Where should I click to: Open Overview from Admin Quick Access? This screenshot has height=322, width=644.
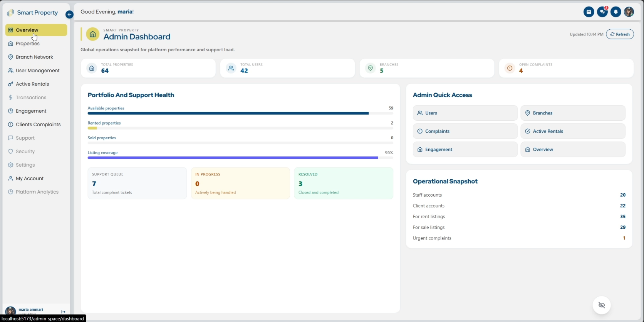click(573, 149)
